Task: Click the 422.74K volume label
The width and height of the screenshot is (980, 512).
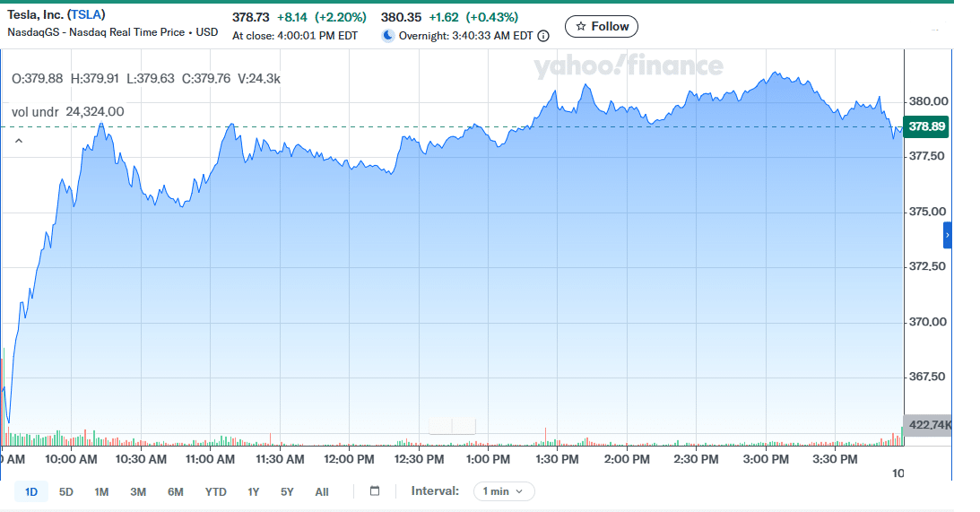Action: tap(928, 425)
